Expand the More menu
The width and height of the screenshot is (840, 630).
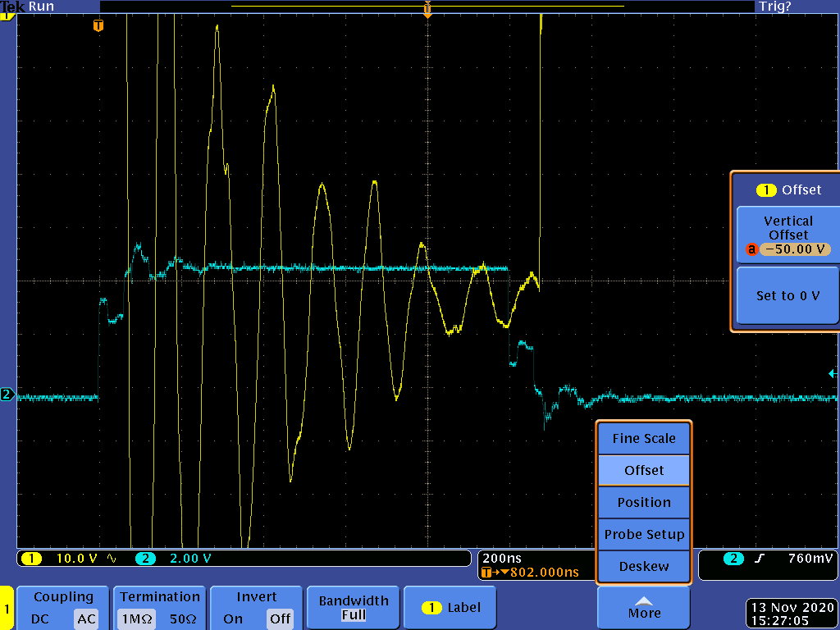644,607
